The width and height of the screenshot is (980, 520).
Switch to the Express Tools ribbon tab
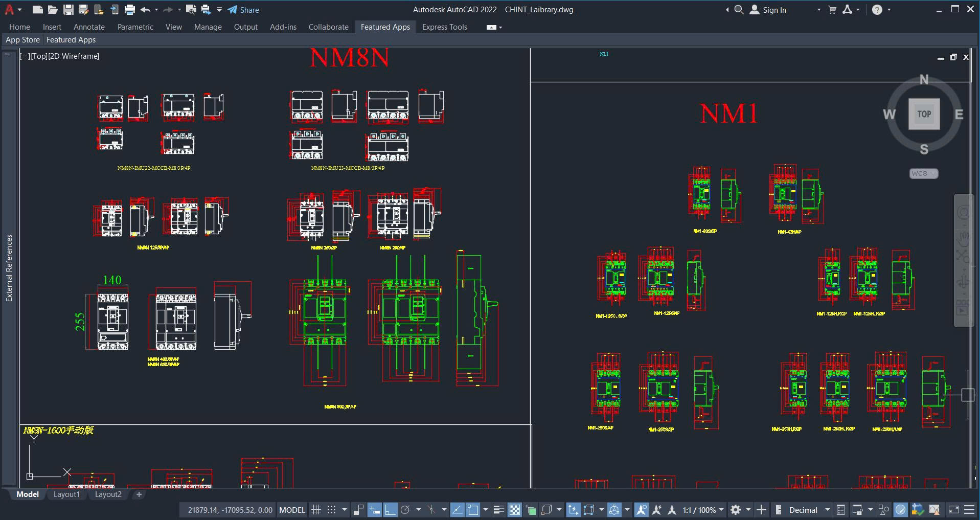(x=445, y=27)
